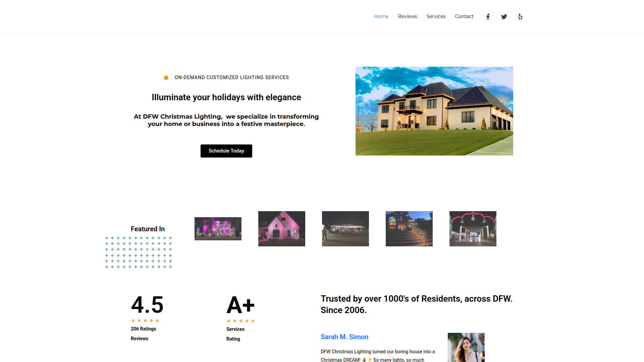Image resolution: width=644 pixels, height=362 pixels.
Task: Open the Yelp social icon
Action: 520,17
